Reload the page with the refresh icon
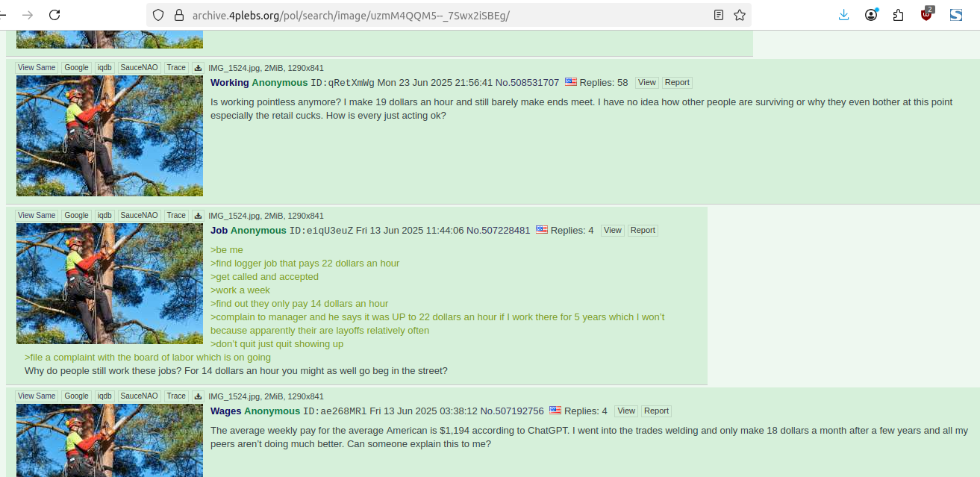 click(54, 15)
